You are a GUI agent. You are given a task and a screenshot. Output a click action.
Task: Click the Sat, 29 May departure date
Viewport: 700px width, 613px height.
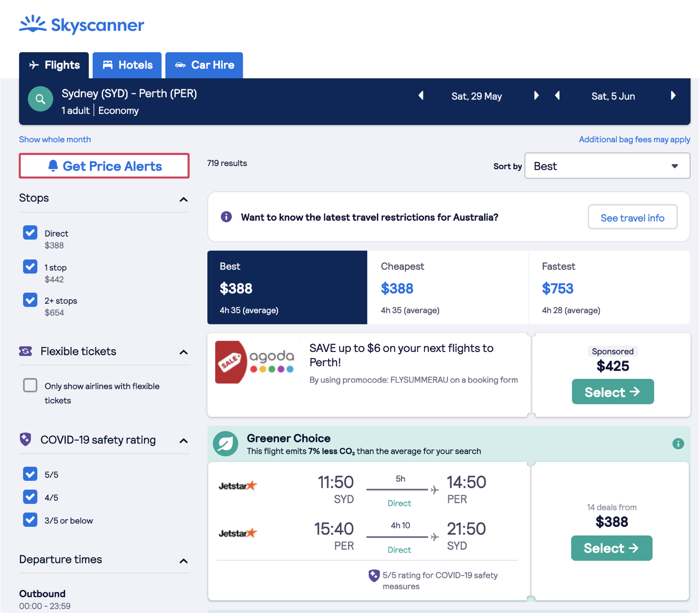(x=476, y=96)
